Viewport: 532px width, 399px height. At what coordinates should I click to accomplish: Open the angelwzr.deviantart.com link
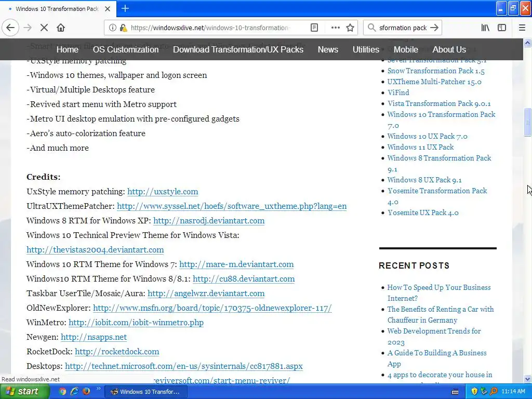[x=206, y=294]
